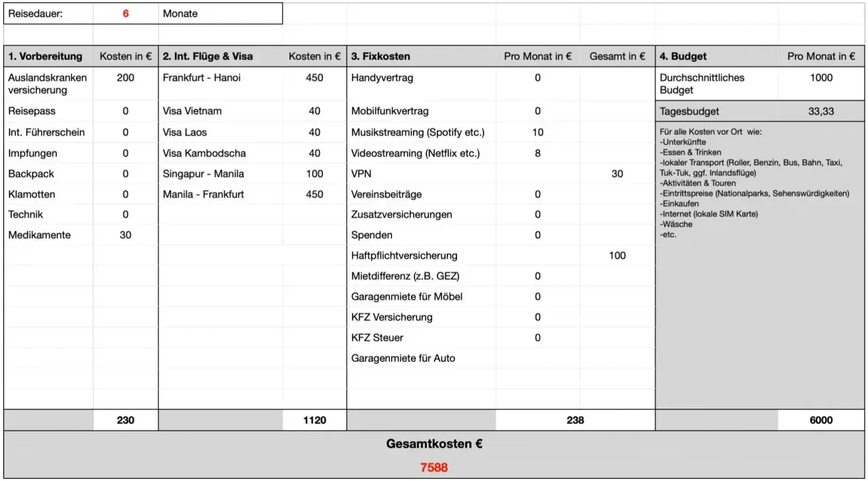Select the 450 cost for Frankfurt - Hanoi
The image size is (868, 481).
tap(315, 77)
